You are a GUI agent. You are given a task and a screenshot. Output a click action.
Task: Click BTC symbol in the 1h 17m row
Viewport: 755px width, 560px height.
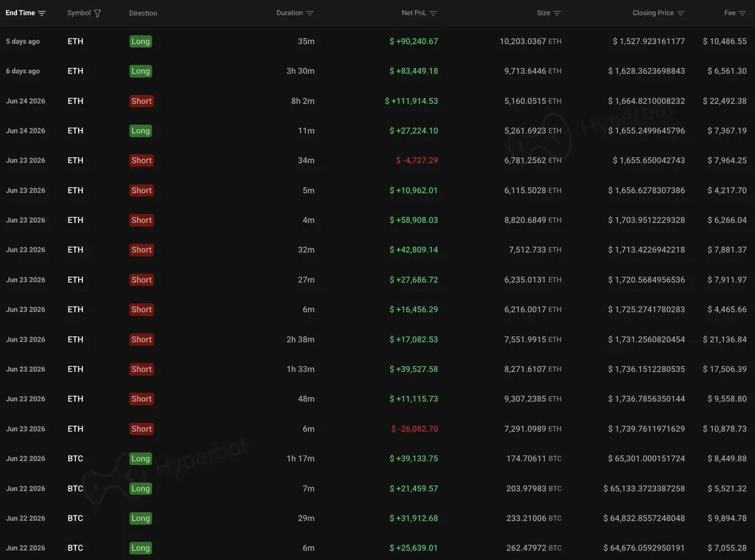(75, 459)
